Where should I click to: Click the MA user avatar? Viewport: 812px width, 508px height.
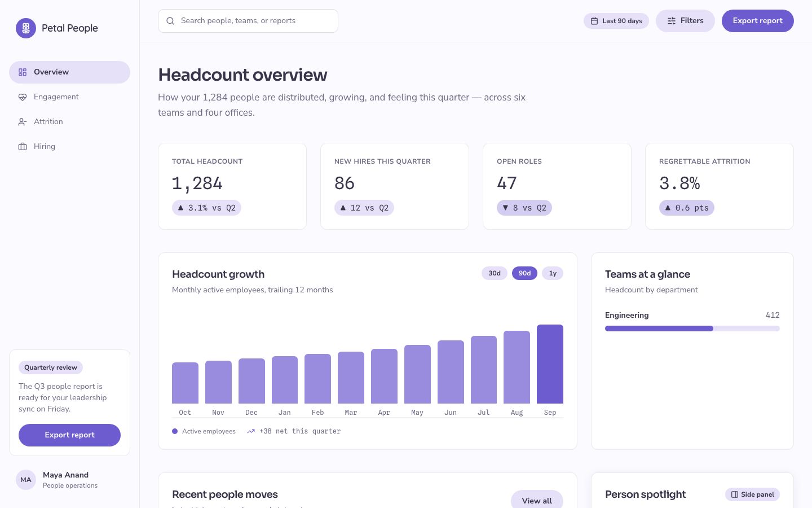tap(26, 480)
